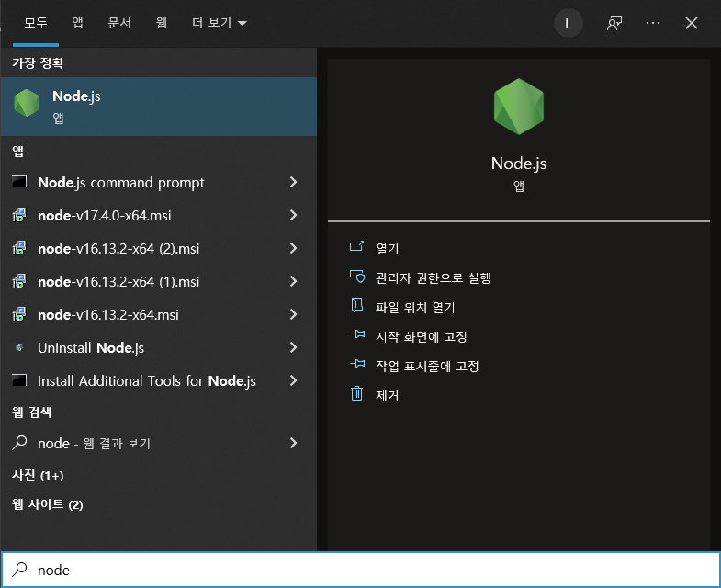Open the 더 보기 dropdown

pyautogui.click(x=220, y=23)
